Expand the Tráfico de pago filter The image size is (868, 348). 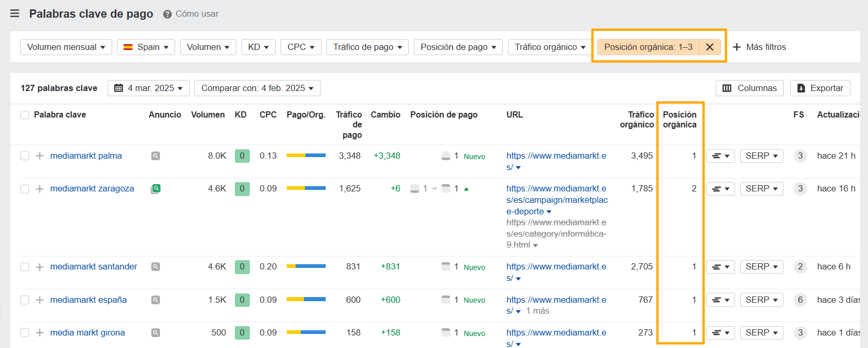367,47
